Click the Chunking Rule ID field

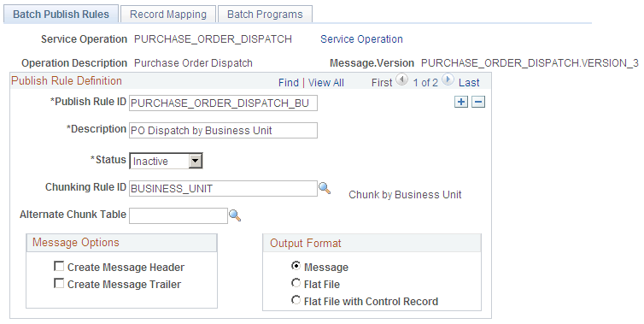pos(223,188)
